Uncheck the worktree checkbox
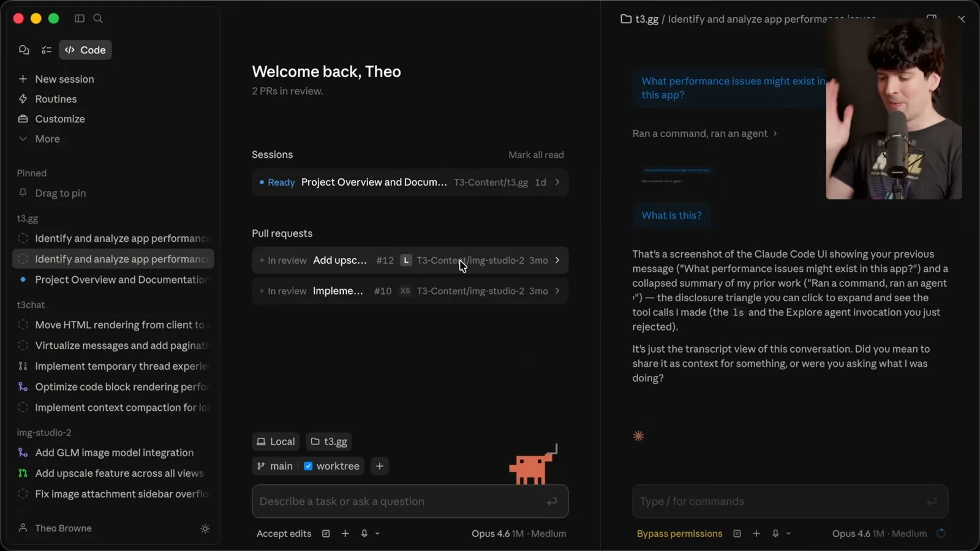This screenshot has width=980, height=551. 308,466
